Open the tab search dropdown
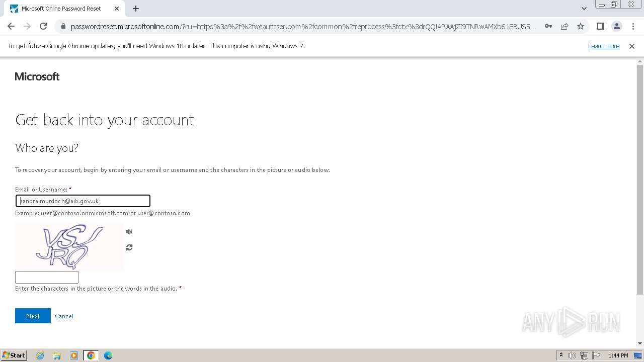This screenshot has width=644, height=362. coord(584,9)
